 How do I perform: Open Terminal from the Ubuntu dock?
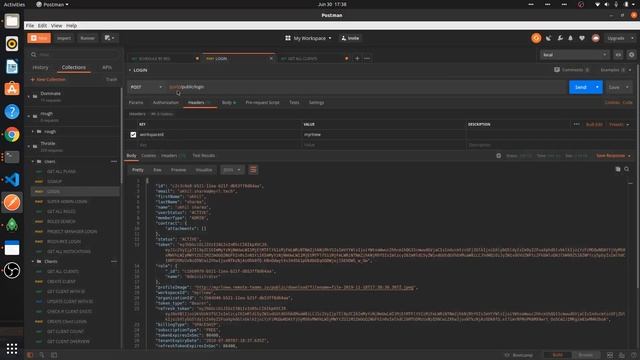tap(12, 157)
